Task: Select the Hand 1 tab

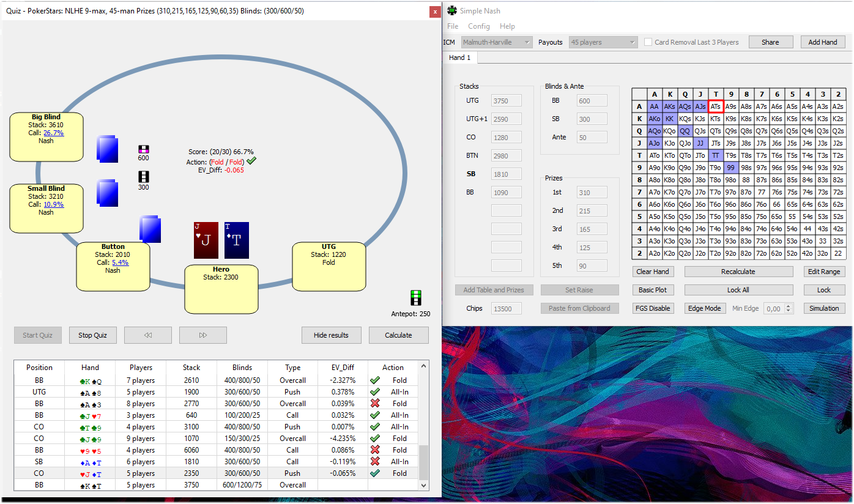Action: (x=460, y=57)
